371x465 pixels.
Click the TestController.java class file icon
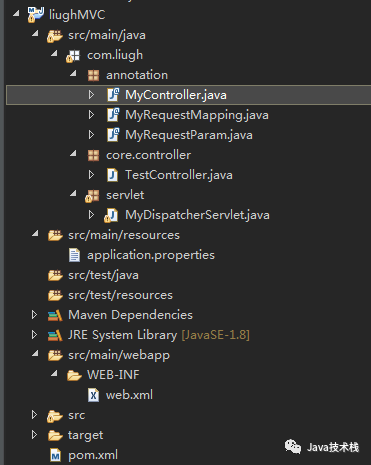point(113,175)
